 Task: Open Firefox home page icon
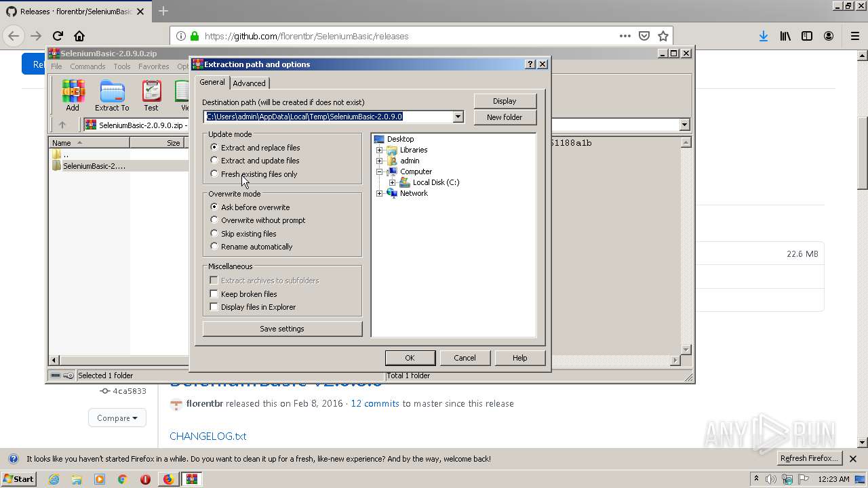tap(79, 36)
